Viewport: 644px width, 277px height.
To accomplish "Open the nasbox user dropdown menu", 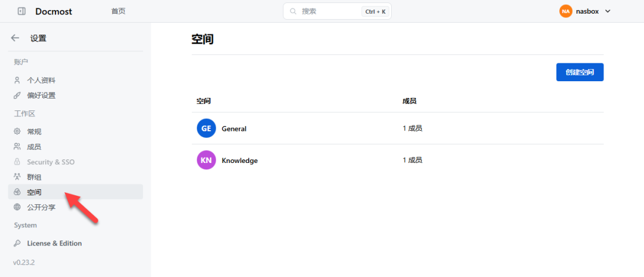I will [x=585, y=11].
